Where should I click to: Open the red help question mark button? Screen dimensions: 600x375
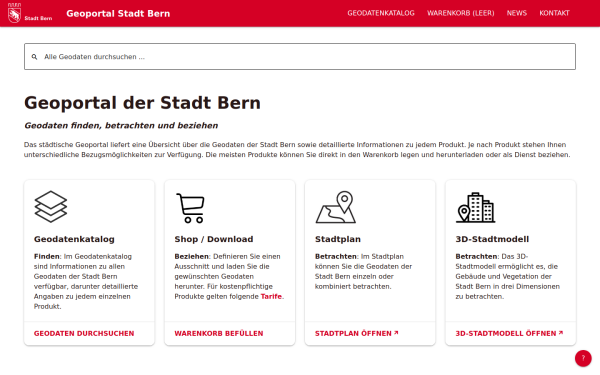[x=583, y=358]
